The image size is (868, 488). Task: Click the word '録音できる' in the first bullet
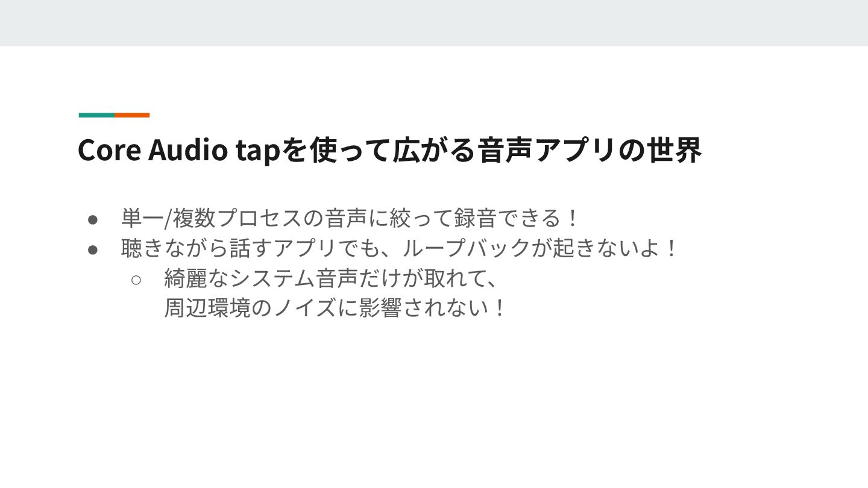(507, 218)
